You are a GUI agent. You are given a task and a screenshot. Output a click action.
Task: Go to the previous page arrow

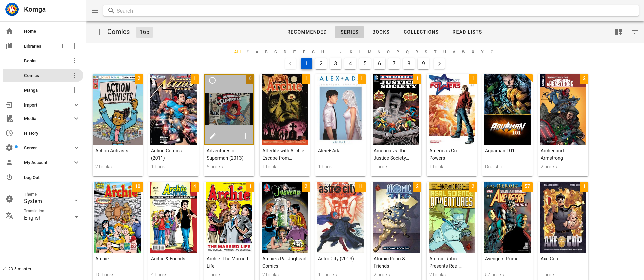[x=290, y=64]
